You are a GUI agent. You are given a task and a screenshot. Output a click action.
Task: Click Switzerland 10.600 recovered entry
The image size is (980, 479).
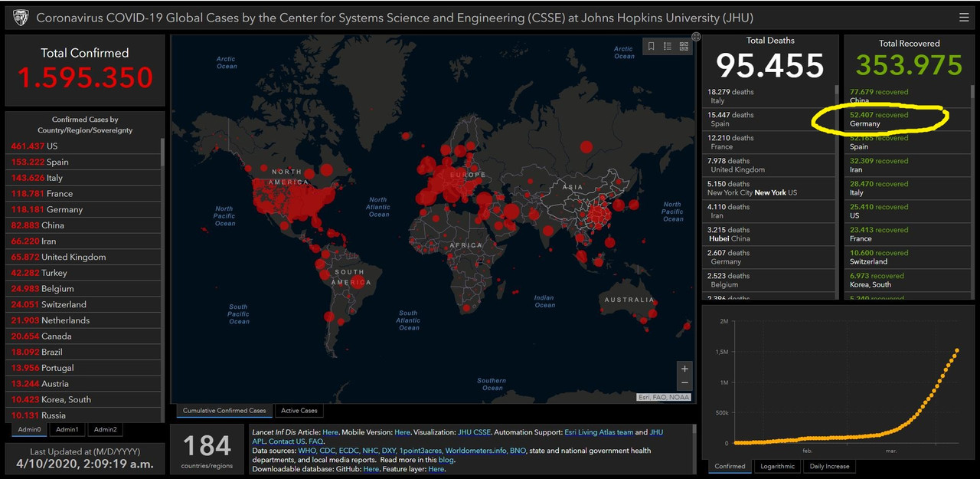point(906,258)
